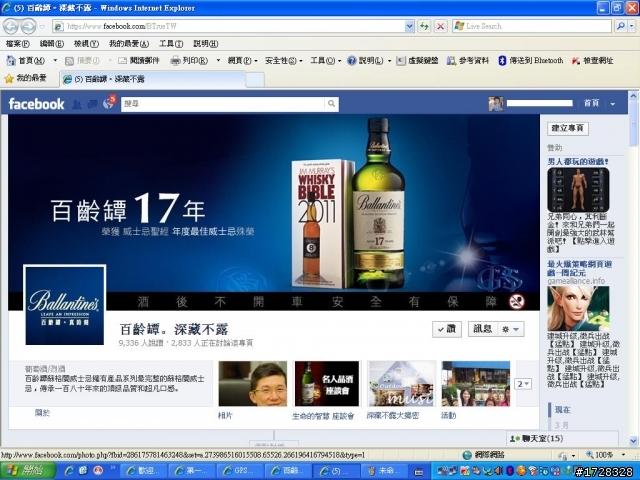Click the page vertical scrollbar down arrow
Image resolution: width=640 pixels, height=480 pixels.
pos(633,441)
